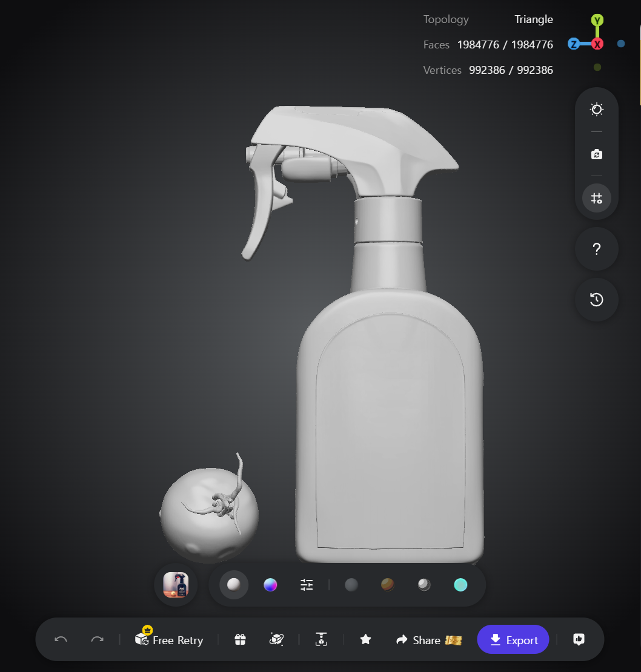Click Free Retry
Image resolution: width=641 pixels, height=672 pixels.
[169, 639]
